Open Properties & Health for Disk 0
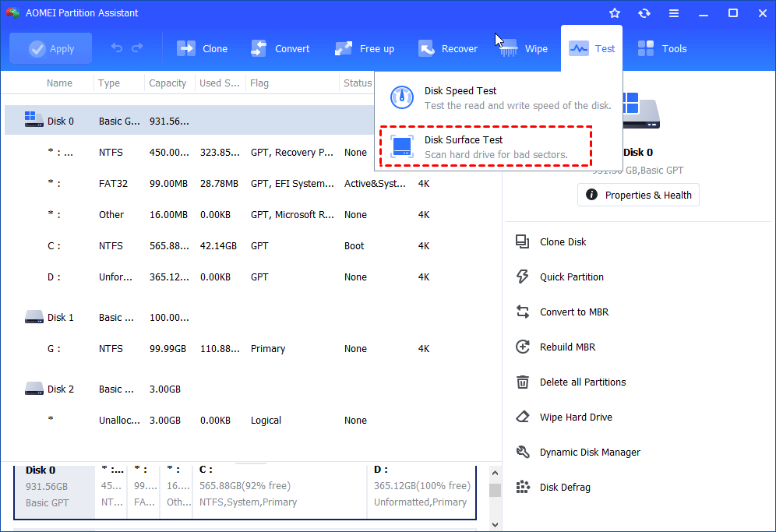Viewport: 776px width, 532px height. tap(638, 195)
